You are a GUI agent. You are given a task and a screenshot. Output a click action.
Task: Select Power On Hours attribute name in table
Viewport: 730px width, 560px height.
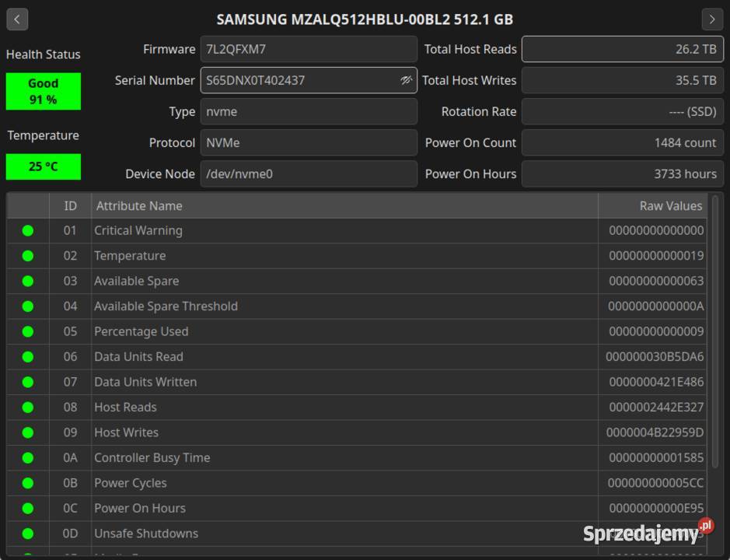click(140, 509)
